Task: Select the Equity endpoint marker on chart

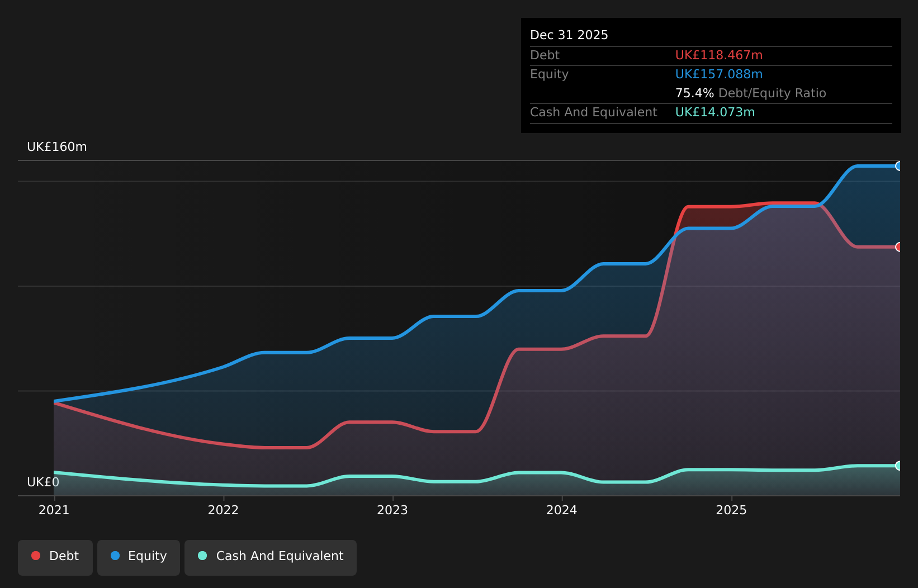Action: click(899, 166)
